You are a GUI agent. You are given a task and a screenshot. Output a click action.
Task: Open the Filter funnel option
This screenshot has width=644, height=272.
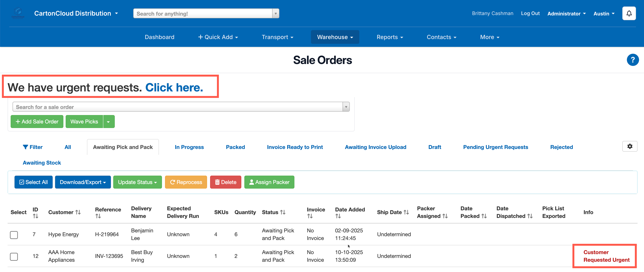pyautogui.click(x=33, y=147)
